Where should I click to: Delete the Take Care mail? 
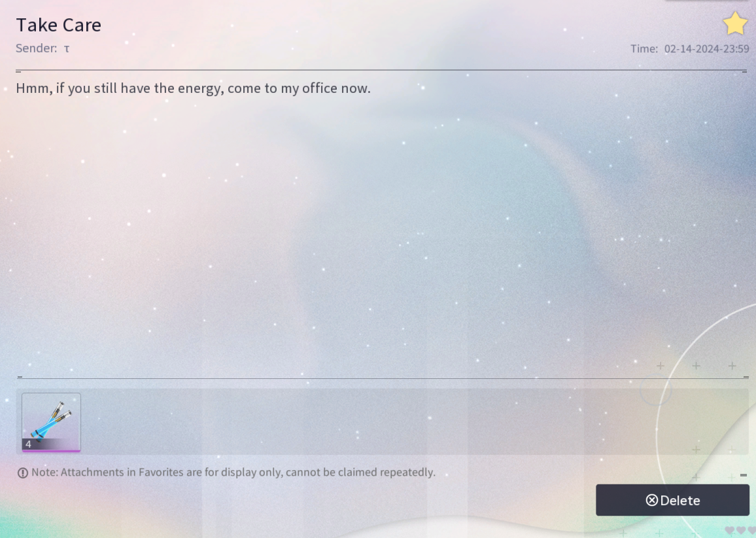click(672, 500)
